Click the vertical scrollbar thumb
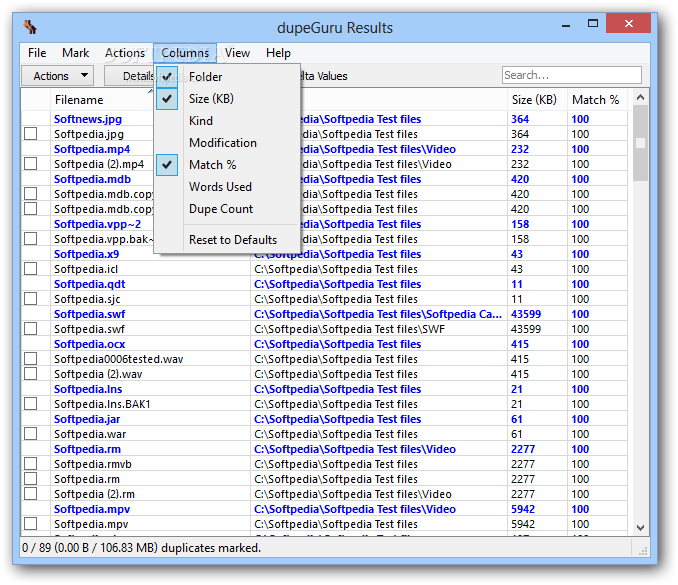 (x=640, y=143)
